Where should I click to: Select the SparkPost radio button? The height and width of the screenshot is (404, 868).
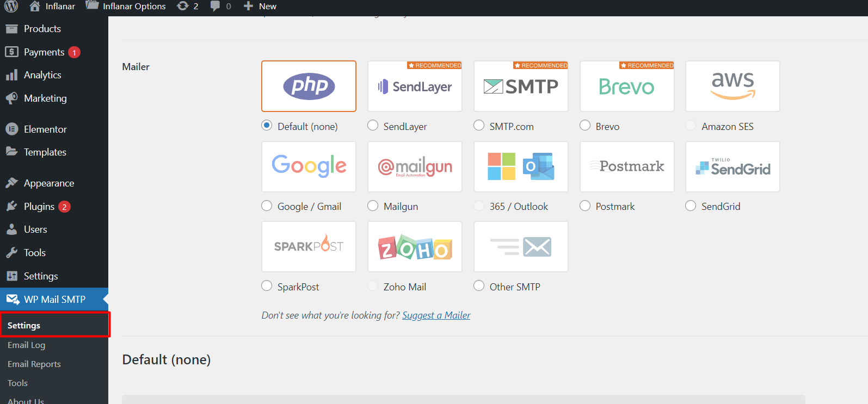[267, 285]
